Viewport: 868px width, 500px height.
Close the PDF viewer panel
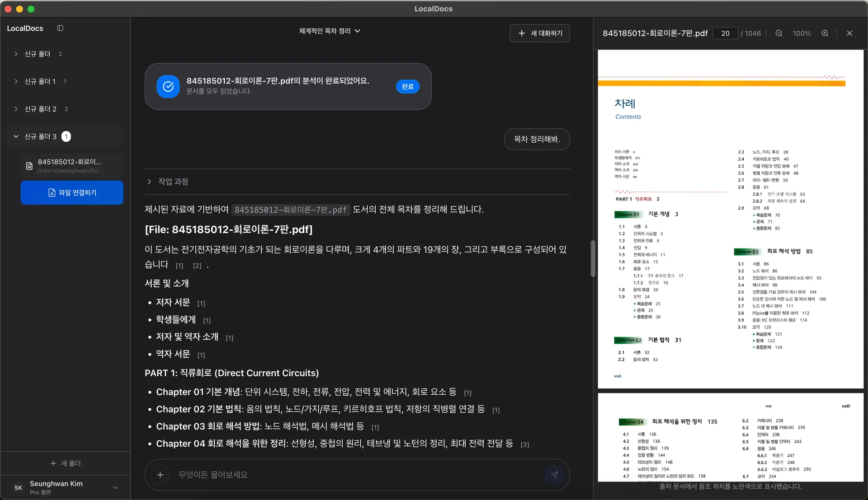point(849,33)
